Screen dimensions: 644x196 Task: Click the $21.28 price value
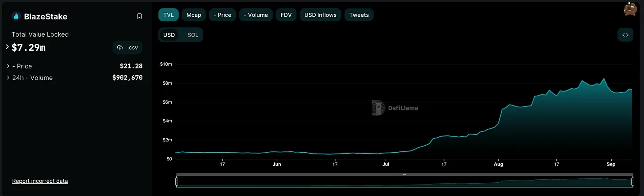131,66
